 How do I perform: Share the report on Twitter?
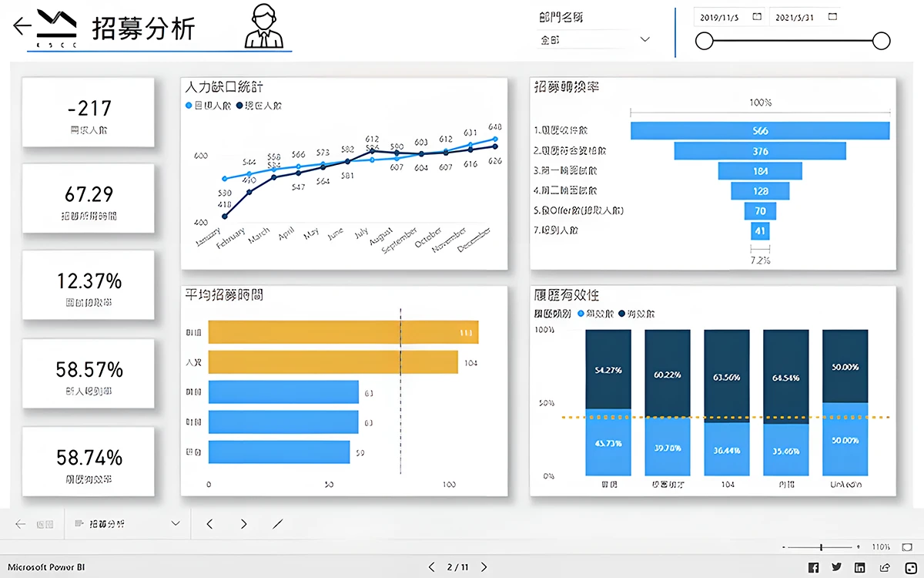coord(837,567)
